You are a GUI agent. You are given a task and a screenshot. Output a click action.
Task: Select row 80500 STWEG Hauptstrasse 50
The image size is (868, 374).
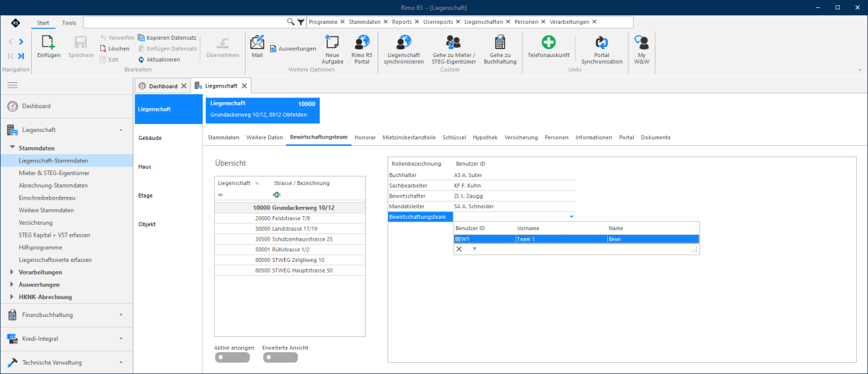[x=290, y=270]
